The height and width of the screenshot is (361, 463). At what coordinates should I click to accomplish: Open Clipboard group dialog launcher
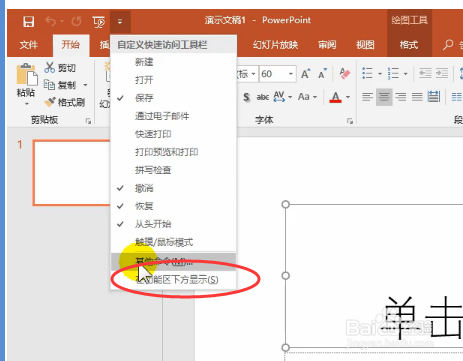[88, 121]
